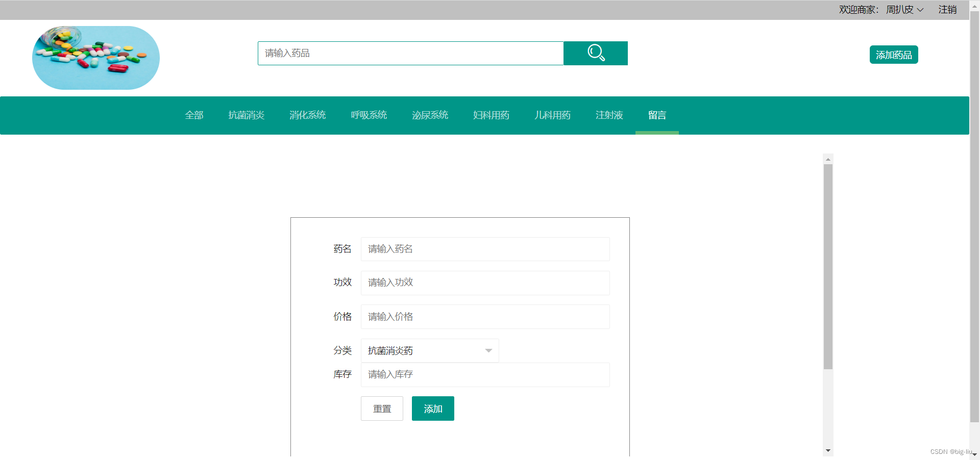Go to the 儿科用药 tab
This screenshot has width=980, height=460.
coord(553,115)
